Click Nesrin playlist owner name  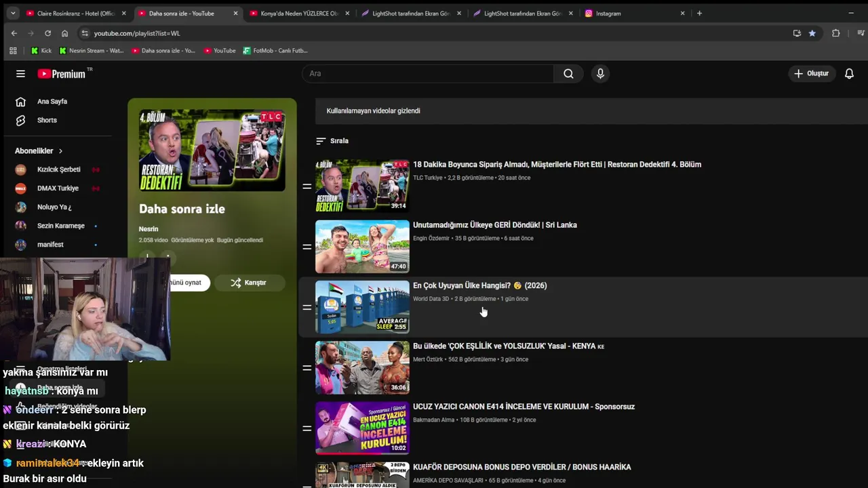149,229
